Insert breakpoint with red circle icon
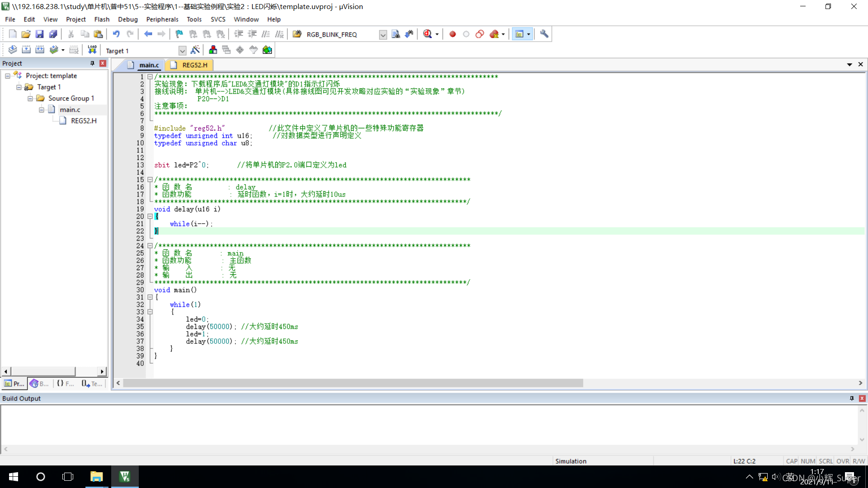This screenshot has height=488, width=868. [x=453, y=34]
